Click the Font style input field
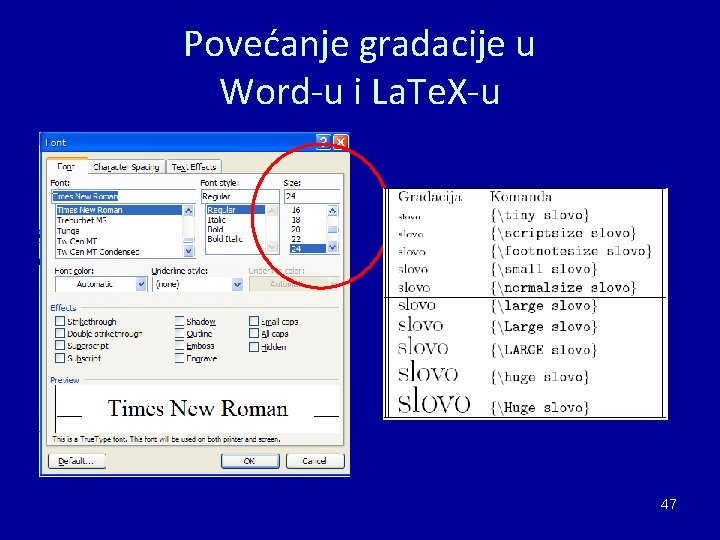The width and height of the screenshot is (720, 540). click(240, 196)
